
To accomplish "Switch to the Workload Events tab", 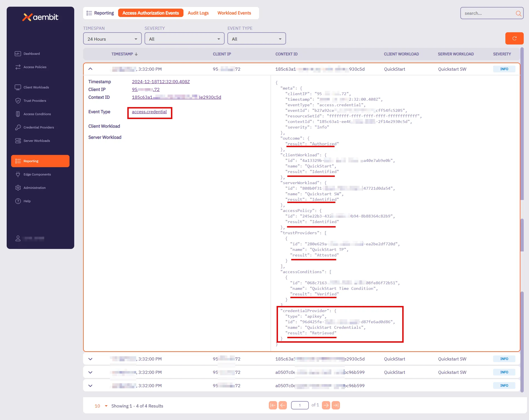I will point(234,13).
